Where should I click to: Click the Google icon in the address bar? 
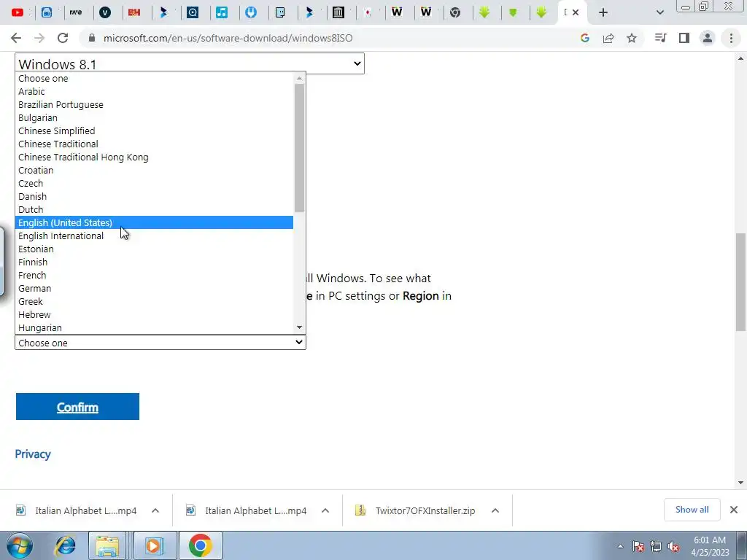pos(585,38)
